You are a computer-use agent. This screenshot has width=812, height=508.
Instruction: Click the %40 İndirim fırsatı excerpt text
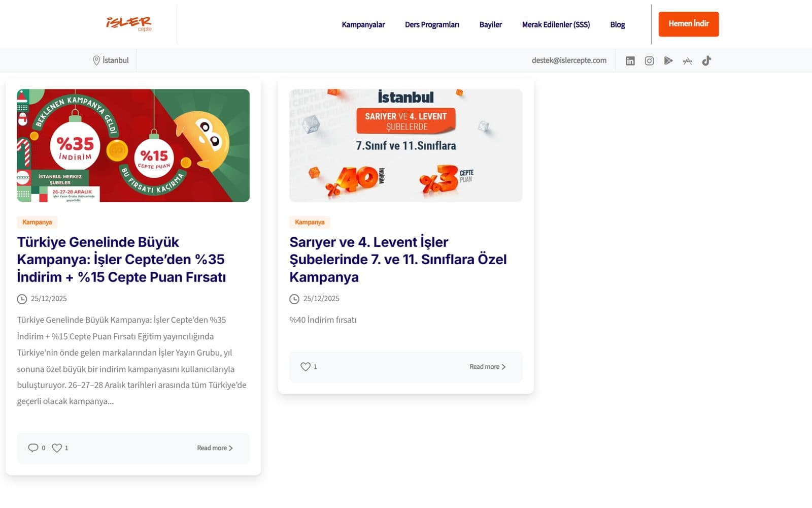tap(323, 320)
